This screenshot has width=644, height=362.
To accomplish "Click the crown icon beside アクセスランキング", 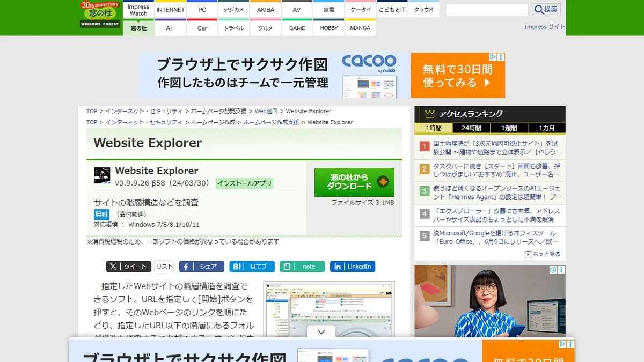I will [x=429, y=114].
